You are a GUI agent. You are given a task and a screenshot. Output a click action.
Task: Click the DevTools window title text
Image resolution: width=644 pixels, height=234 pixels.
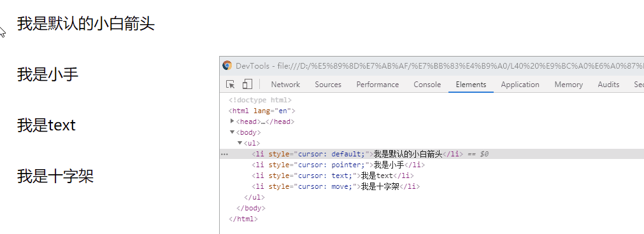click(x=440, y=66)
